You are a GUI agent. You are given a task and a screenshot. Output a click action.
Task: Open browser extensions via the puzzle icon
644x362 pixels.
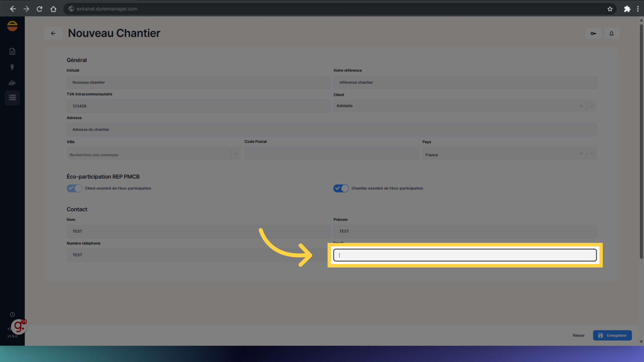coord(627,9)
